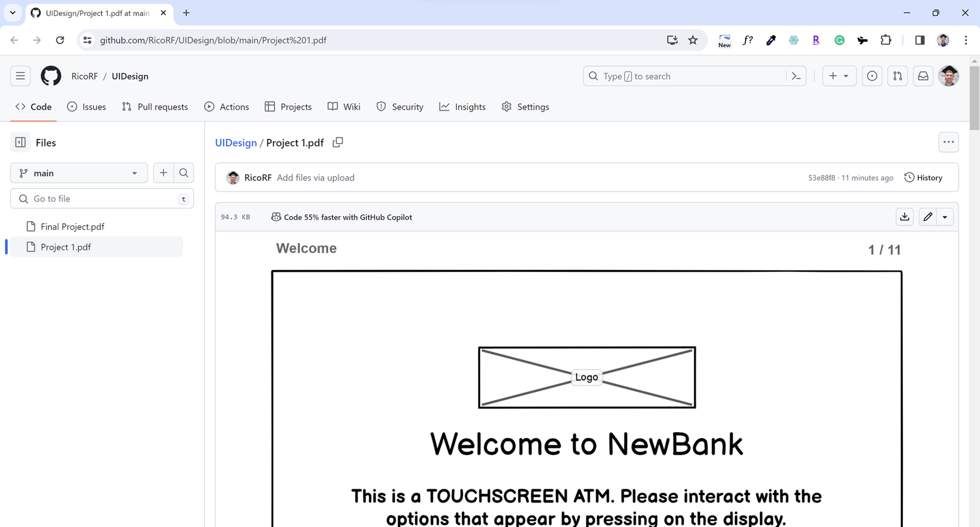Open the create new plus dropdown
This screenshot has width=980, height=527.
pos(839,76)
